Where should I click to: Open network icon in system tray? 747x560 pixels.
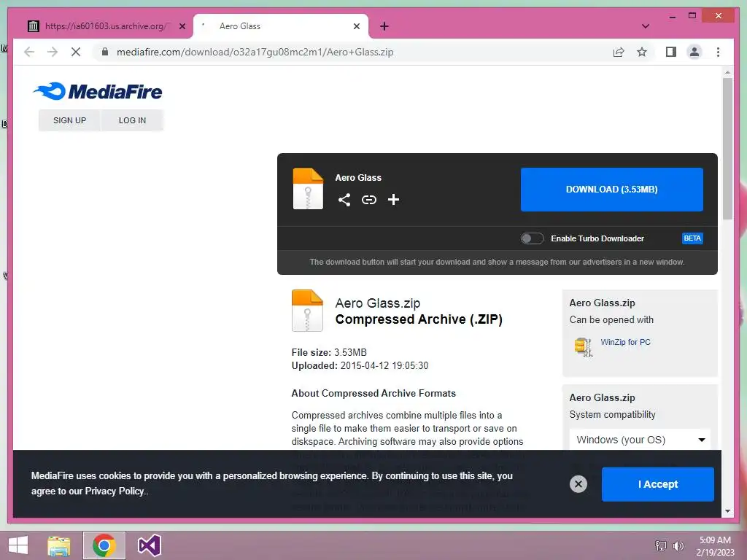[x=661, y=545]
